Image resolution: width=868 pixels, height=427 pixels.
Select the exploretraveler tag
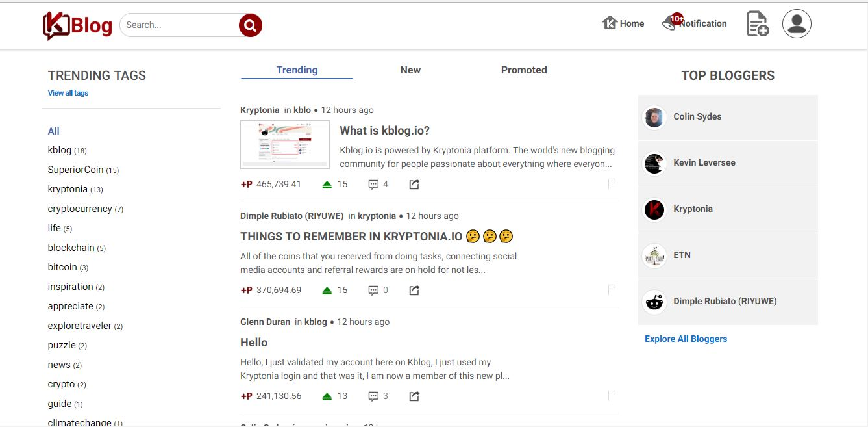point(85,326)
